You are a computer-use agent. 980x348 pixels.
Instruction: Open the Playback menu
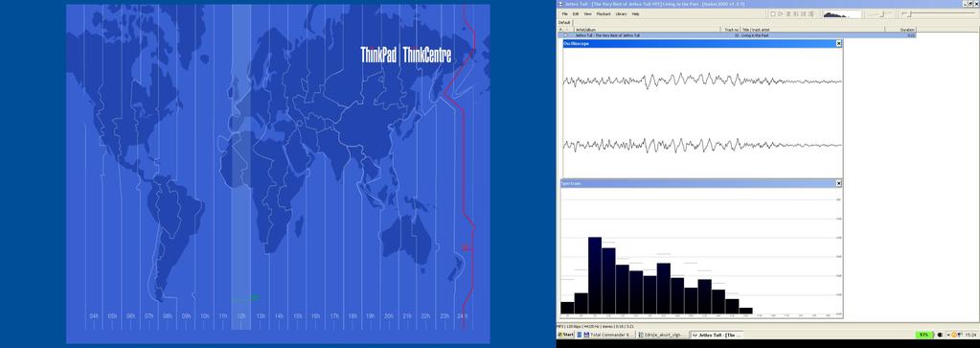click(604, 13)
